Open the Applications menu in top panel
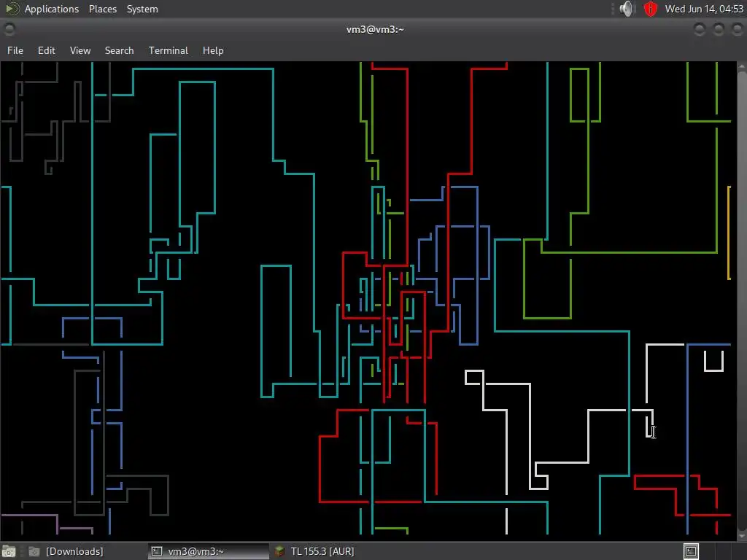The width and height of the screenshot is (747, 560). click(x=52, y=9)
